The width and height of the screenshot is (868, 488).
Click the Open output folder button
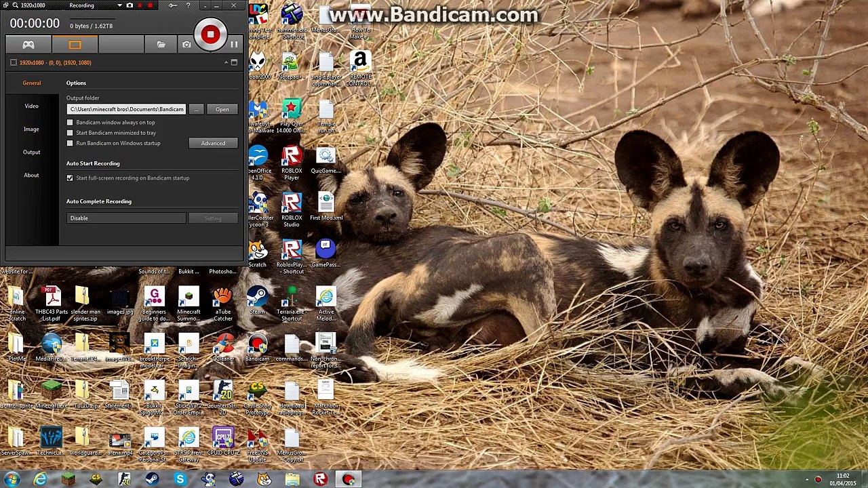[x=222, y=109]
